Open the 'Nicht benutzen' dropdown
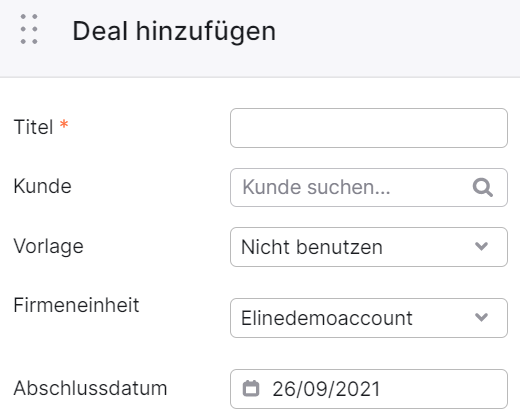Viewport: 520px width, 418px height. [x=369, y=247]
